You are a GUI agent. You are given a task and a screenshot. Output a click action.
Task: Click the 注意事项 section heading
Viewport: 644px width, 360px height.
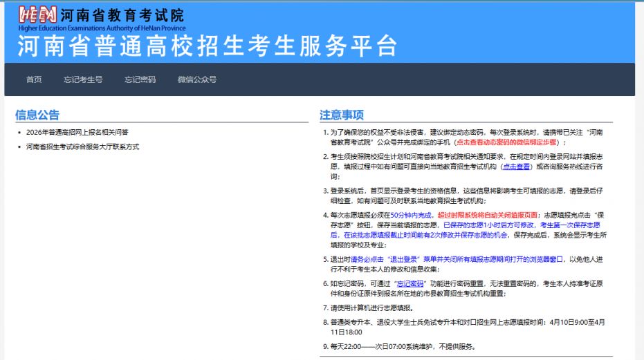point(342,115)
